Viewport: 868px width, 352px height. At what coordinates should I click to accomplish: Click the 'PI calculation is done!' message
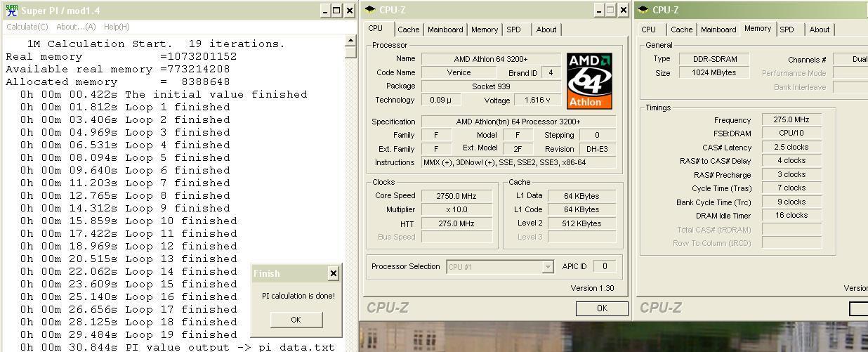[298, 296]
